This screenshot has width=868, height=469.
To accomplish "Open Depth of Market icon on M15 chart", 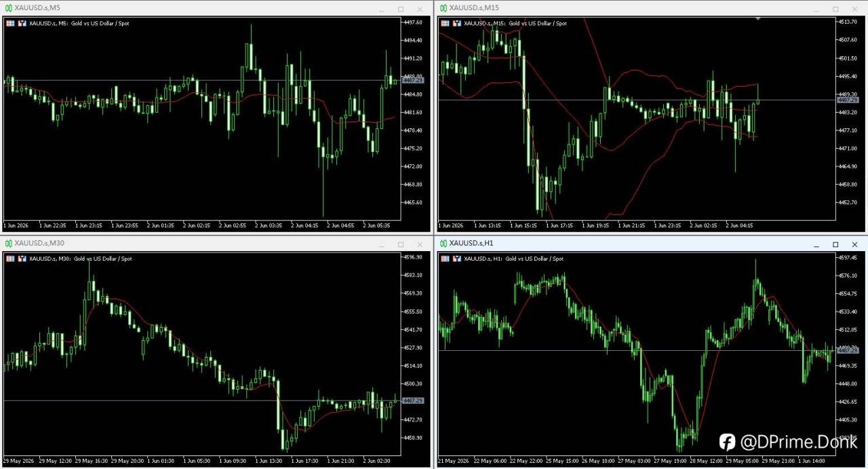I will (x=457, y=23).
